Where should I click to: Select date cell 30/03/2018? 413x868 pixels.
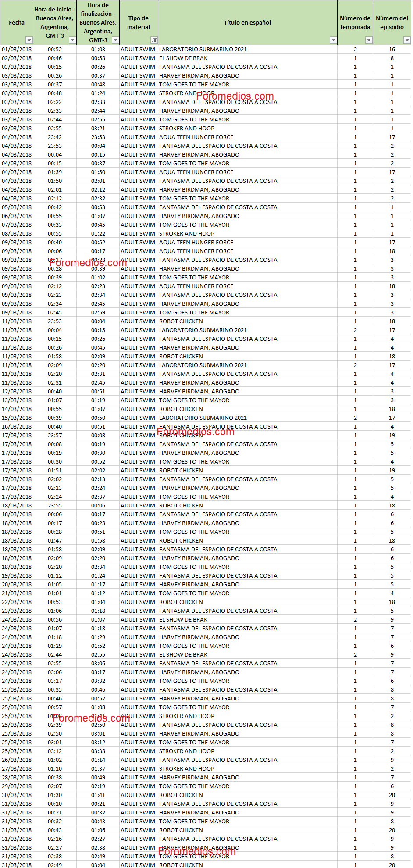coord(17,795)
